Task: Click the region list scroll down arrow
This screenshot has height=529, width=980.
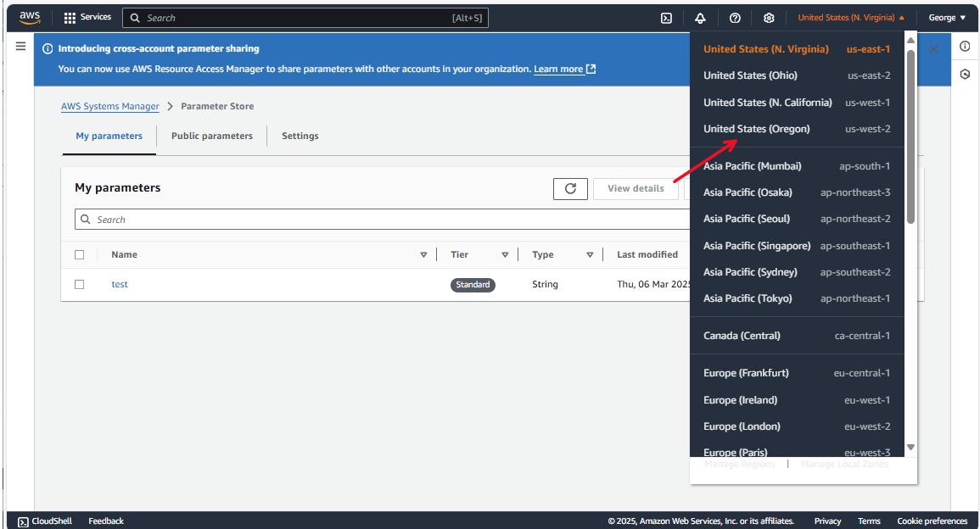Action: point(910,447)
